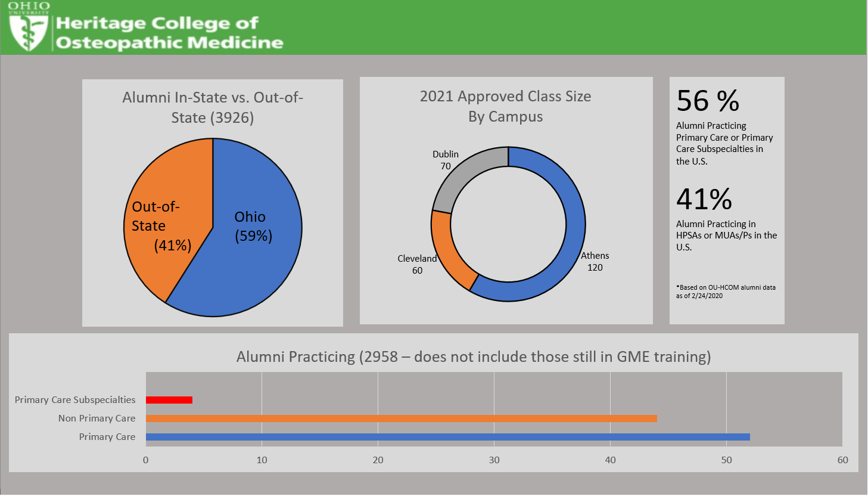Select the red Primary Care Subspecialties bar

(x=169, y=400)
